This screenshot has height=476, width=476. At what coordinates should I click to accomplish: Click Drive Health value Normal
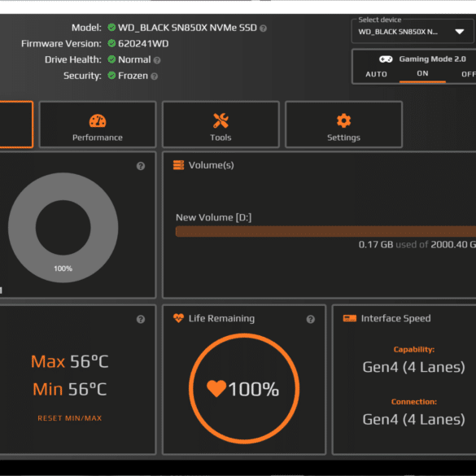click(134, 59)
